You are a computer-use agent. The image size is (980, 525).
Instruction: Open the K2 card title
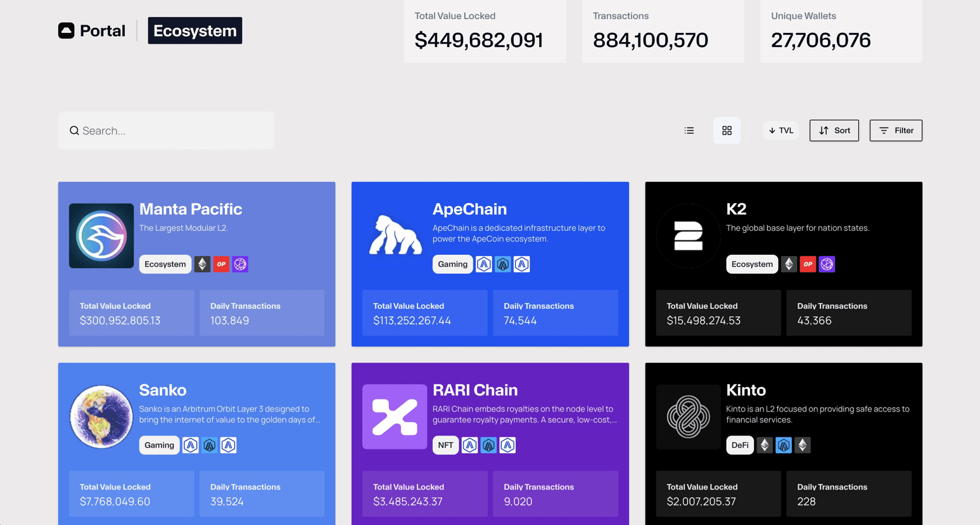click(736, 209)
